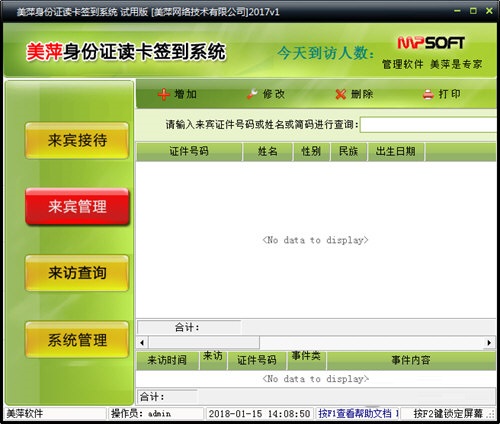Sort by 性别 column header
Screen dimensions: 500x424
tap(311, 152)
